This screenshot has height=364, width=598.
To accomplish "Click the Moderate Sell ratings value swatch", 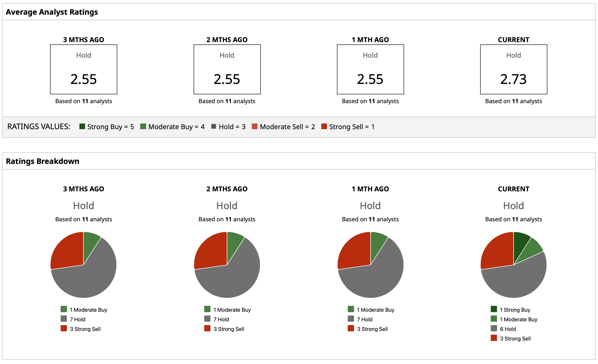I will (x=255, y=126).
